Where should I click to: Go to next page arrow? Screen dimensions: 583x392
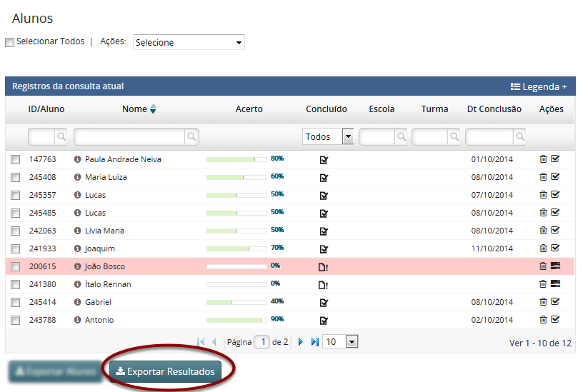pyautogui.click(x=301, y=342)
